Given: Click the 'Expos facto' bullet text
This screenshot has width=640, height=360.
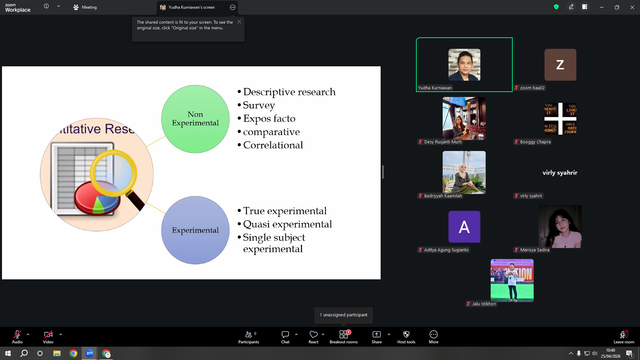Looking at the screenshot, I should (269, 118).
